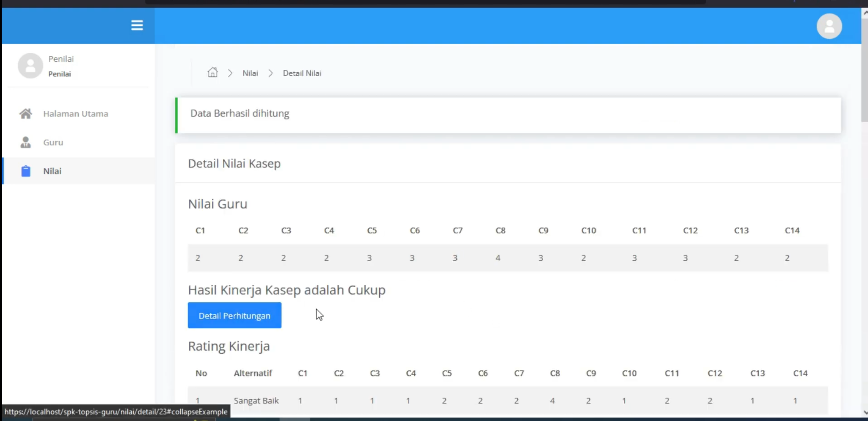Viewport: 868px width, 421px height.
Task: Click value 4 under C8 in Nilai Guru
Action: pyautogui.click(x=498, y=258)
